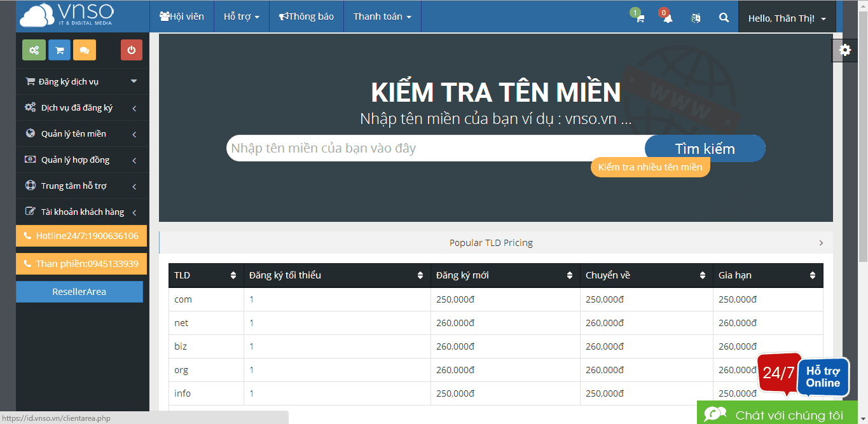Image resolution: width=868 pixels, height=424 pixels.
Task: Click the orange chat bubbles button in sidebar
Action: pos(85,50)
